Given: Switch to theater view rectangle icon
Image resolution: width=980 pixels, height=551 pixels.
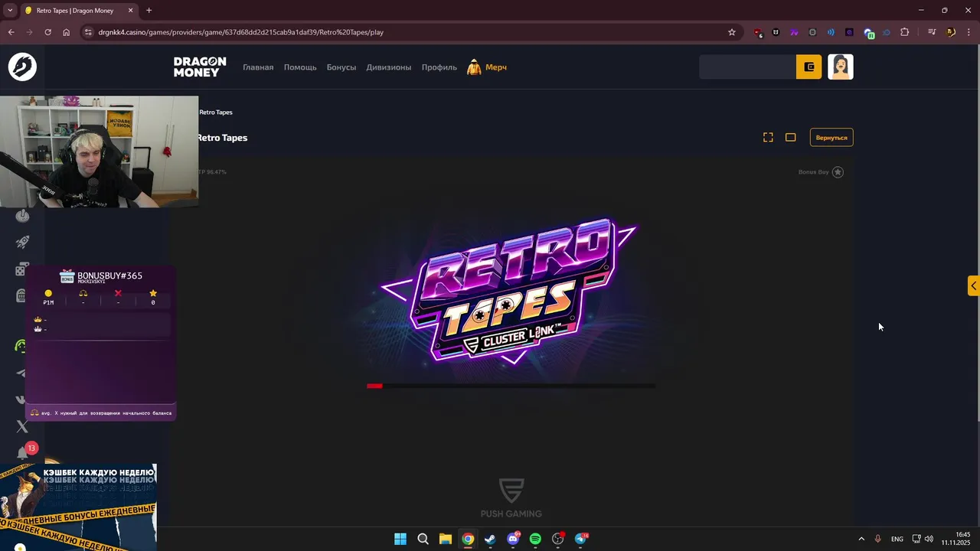Looking at the screenshot, I should 791,138.
